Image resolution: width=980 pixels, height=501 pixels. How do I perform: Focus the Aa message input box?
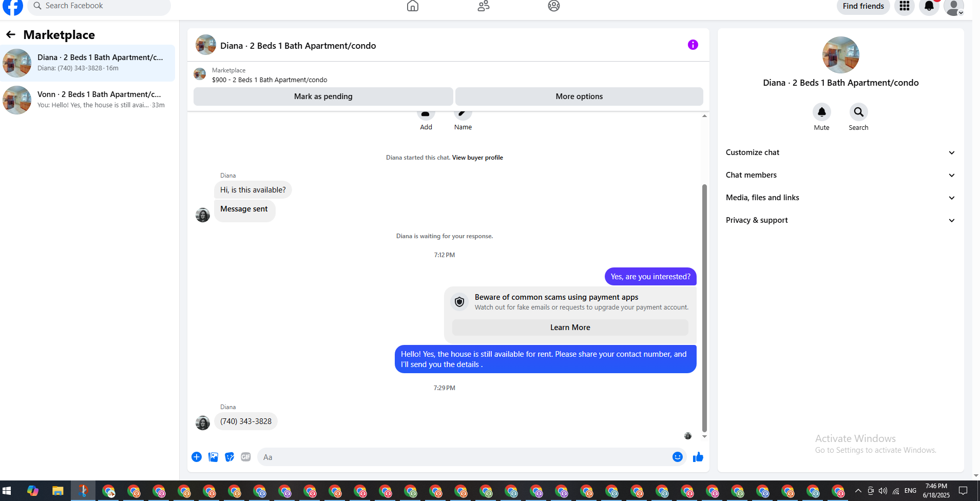(465, 457)
